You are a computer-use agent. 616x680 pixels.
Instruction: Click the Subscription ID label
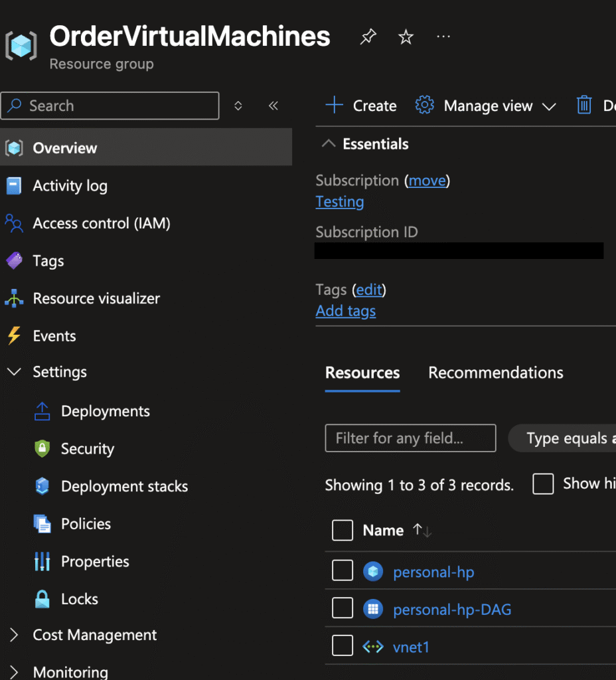point(366,232)
